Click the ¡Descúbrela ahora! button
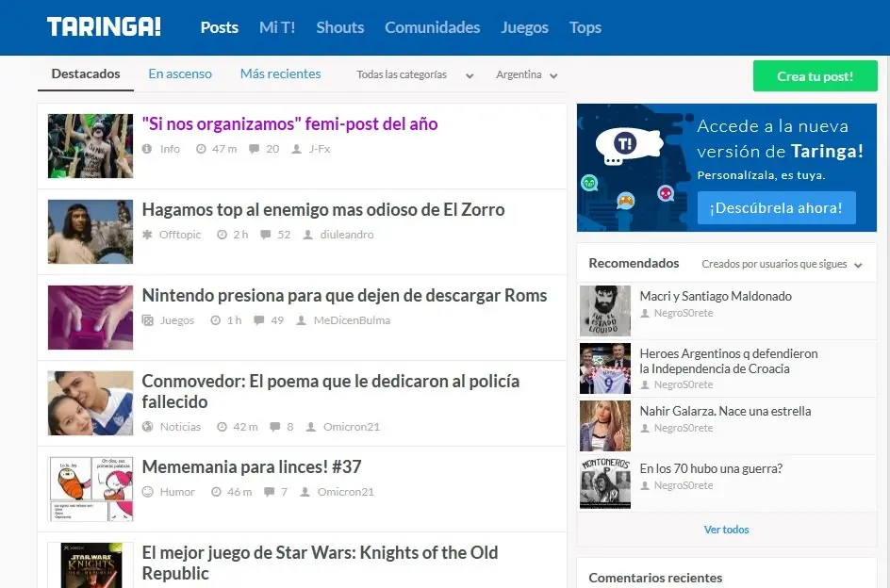 point(776,207)
